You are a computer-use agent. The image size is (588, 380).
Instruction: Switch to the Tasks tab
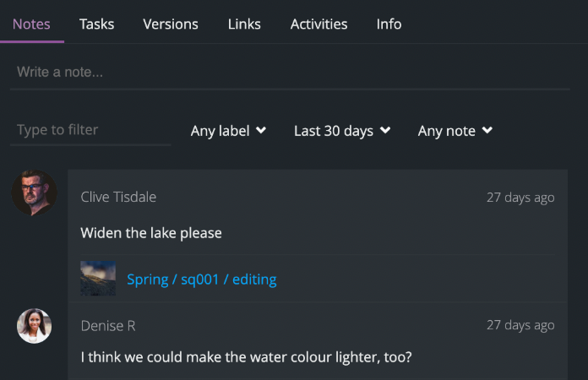(x=96, y=24)
